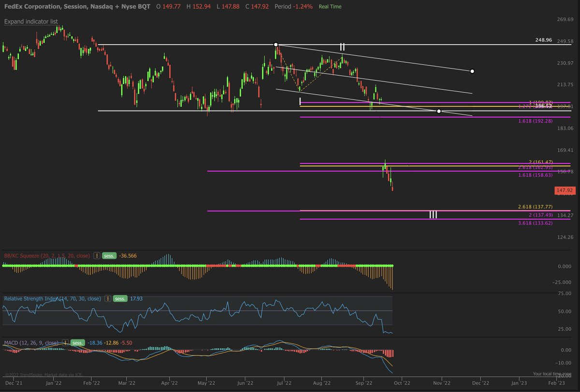Click the RSI value 17.93
The width and height of the screenshot is (580, 392).
[137, 299]
